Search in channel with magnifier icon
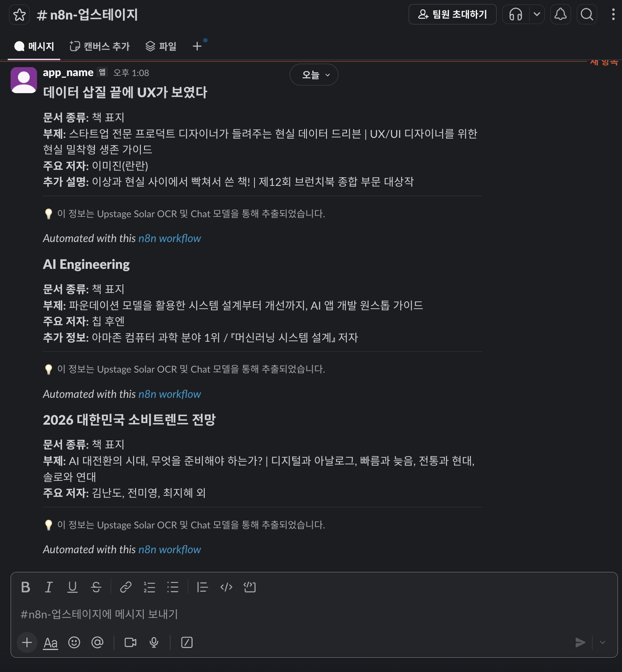 point(587,15)
